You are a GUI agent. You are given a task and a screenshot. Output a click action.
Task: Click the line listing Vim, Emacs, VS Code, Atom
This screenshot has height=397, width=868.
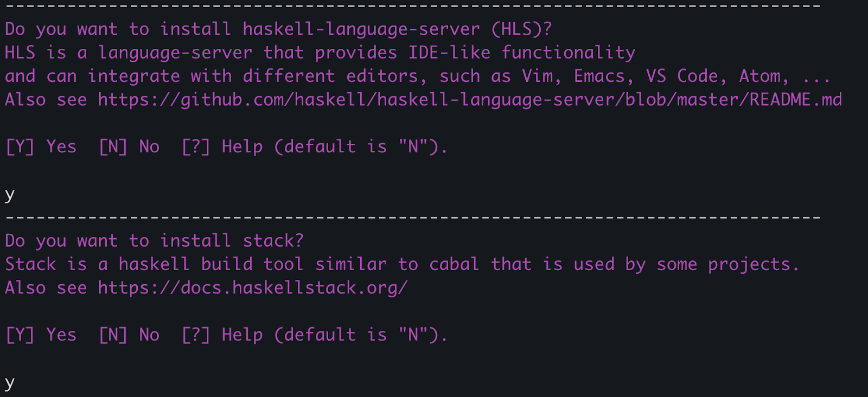pyautogui.click(x=418, y=76)
